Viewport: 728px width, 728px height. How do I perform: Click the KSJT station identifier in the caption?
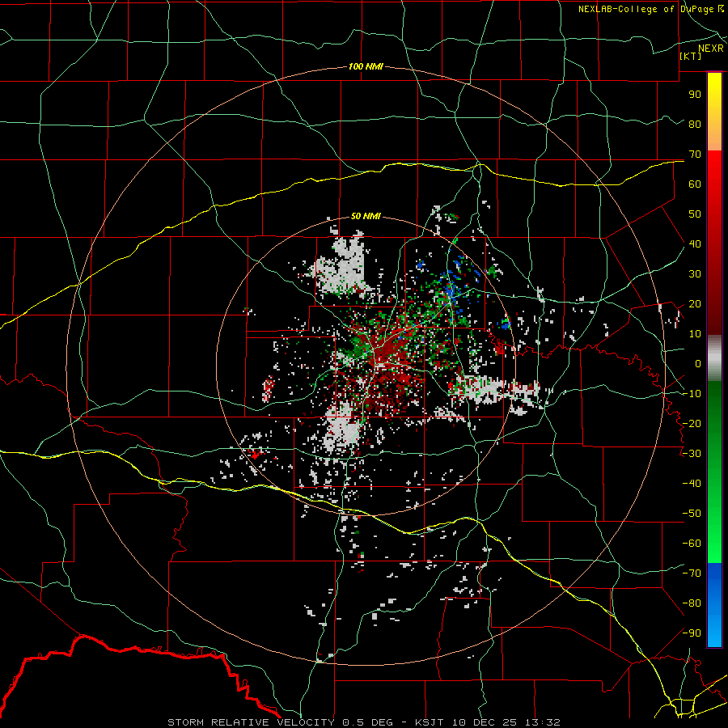coord(430,722)
